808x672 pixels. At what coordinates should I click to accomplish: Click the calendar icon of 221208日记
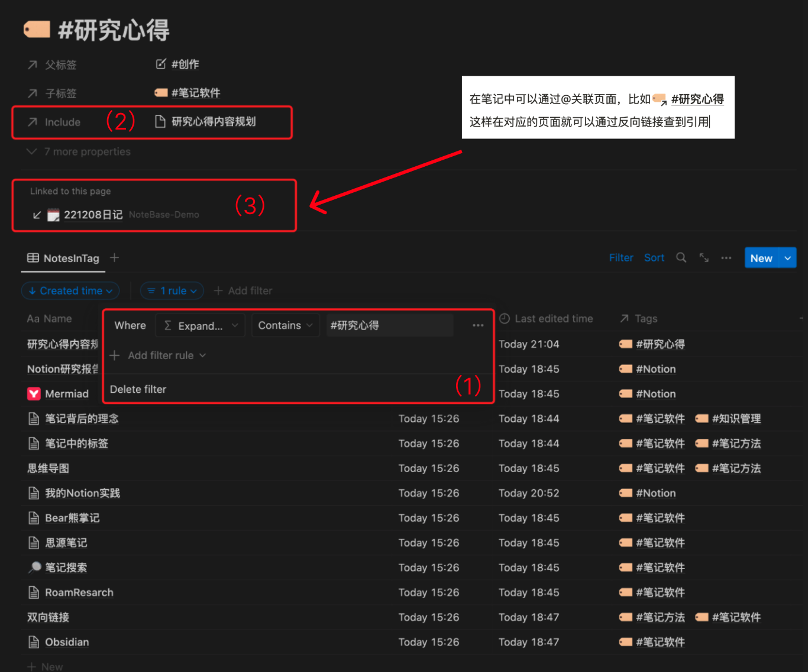[x=53, y=215]
